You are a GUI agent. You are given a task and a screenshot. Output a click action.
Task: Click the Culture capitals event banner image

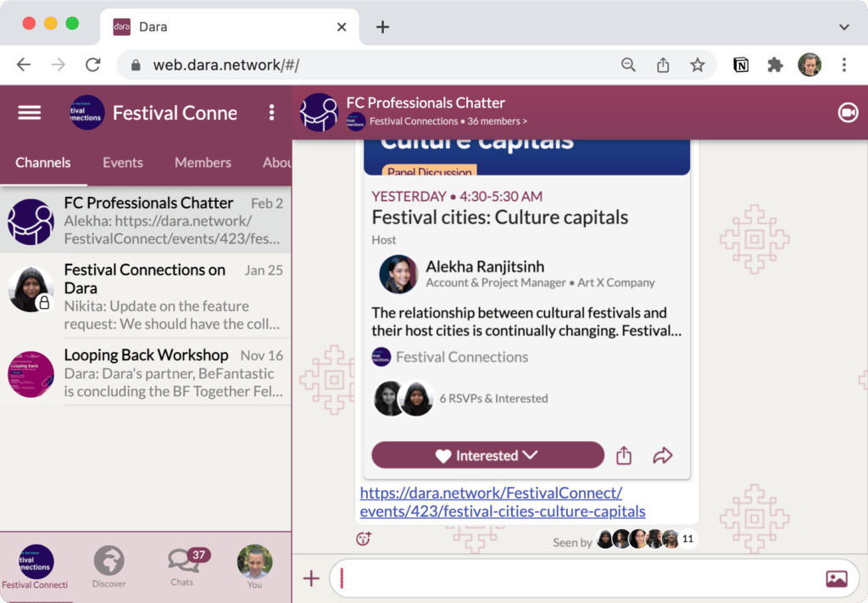click(526, 157)
